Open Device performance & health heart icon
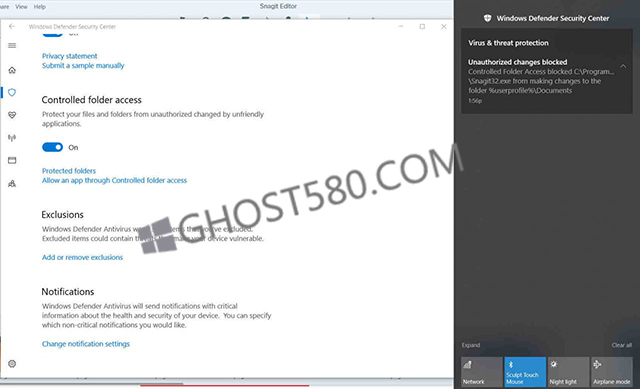 coord(12,115)
